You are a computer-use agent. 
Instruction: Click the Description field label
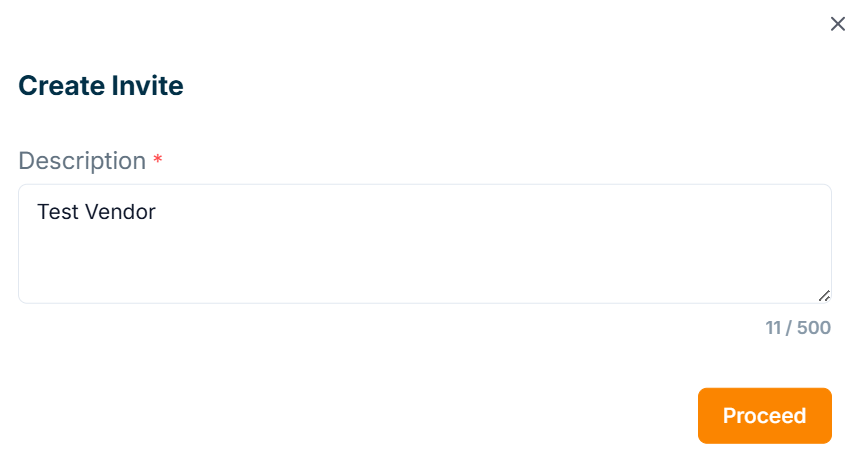coord(82,161)
